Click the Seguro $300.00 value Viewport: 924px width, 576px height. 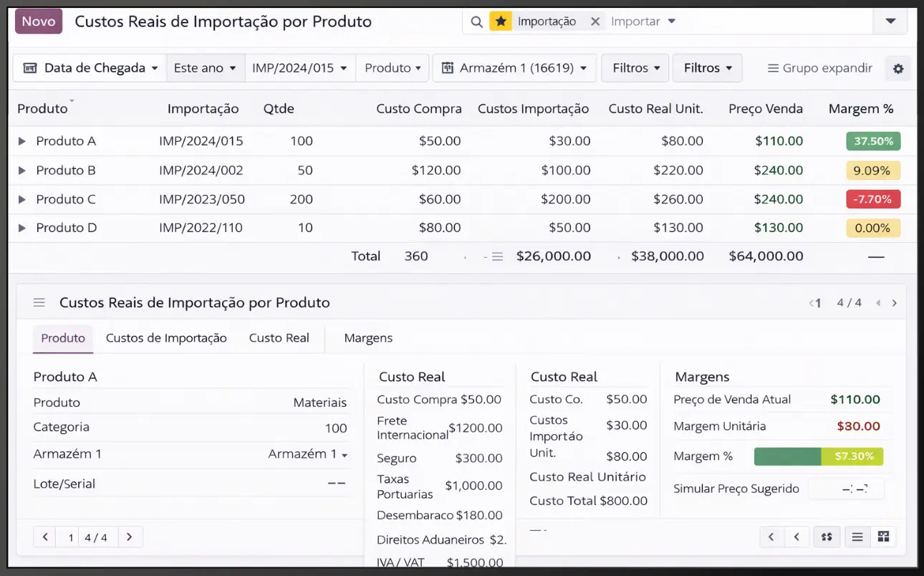click(478, 459)
